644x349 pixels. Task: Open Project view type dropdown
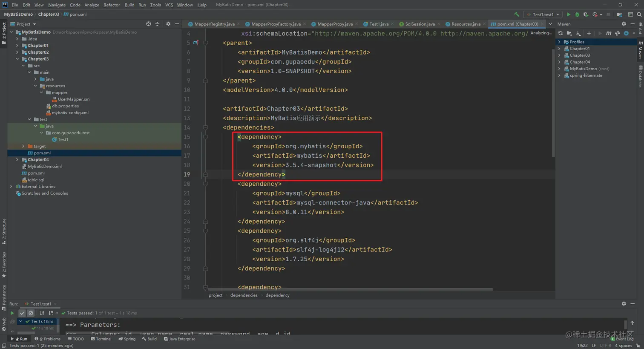tap(23, 24)
